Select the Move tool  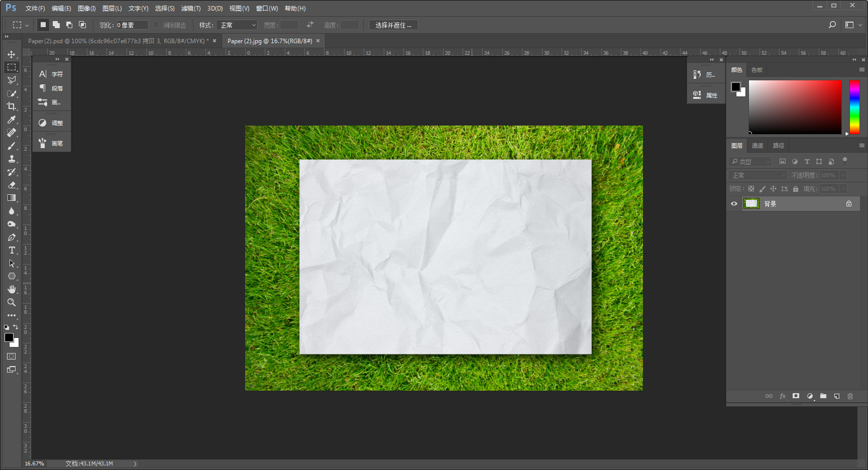click(x=12, y=54)
